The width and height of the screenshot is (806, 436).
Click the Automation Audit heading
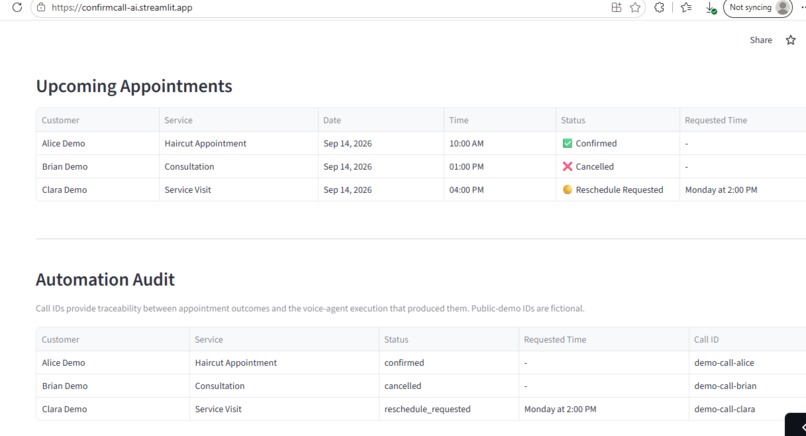(105, 280)
